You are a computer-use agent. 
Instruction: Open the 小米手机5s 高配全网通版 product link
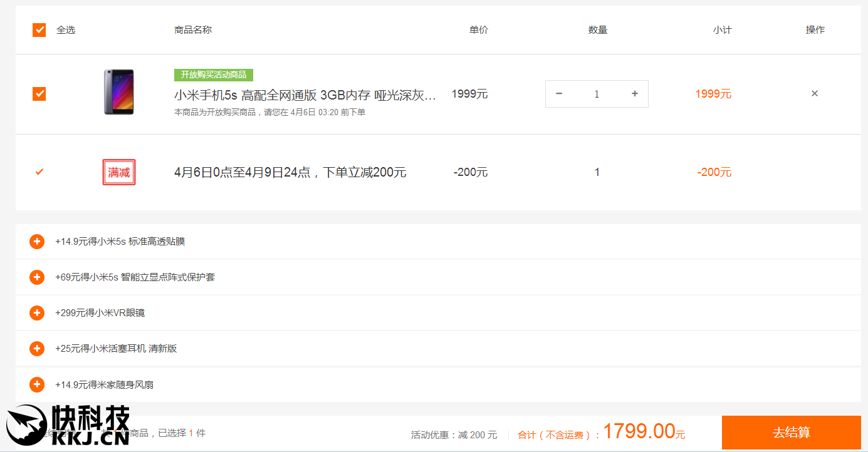305,95
